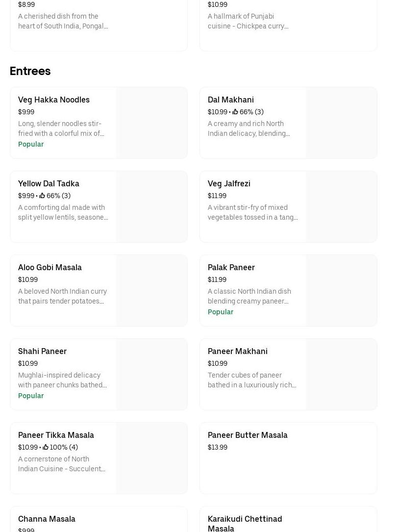Choose the Veg Jalfrezi title

tap(229, 183)
